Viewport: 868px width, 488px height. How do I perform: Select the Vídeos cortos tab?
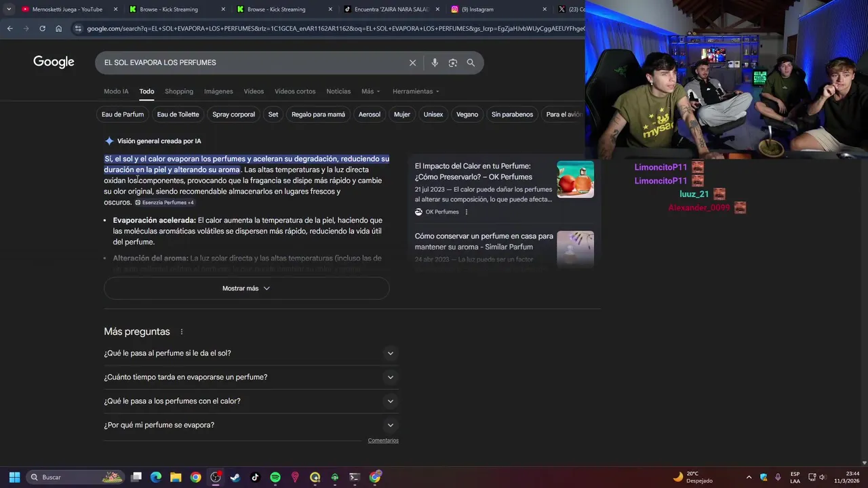click(x=295, y=91)
